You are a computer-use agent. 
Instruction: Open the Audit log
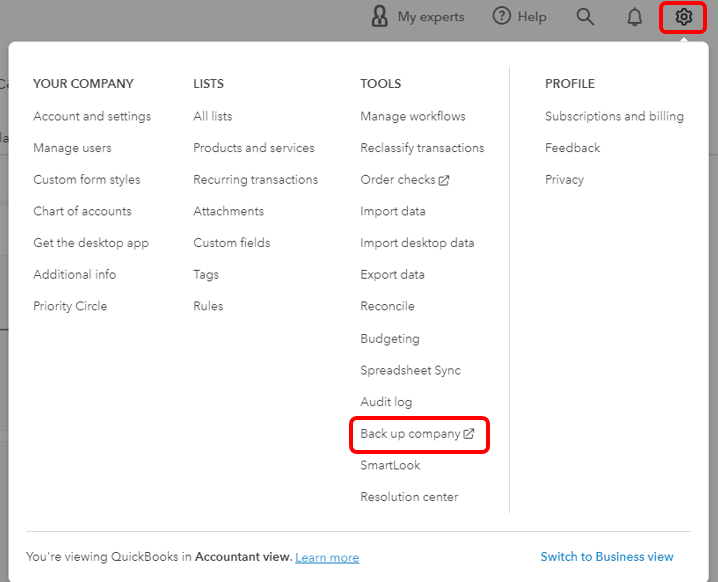click(386, 402)
